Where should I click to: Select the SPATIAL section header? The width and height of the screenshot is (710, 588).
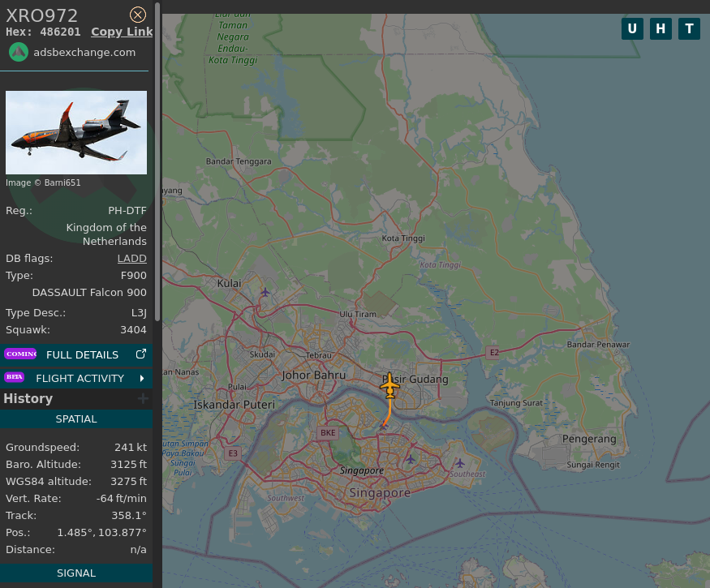76,419
